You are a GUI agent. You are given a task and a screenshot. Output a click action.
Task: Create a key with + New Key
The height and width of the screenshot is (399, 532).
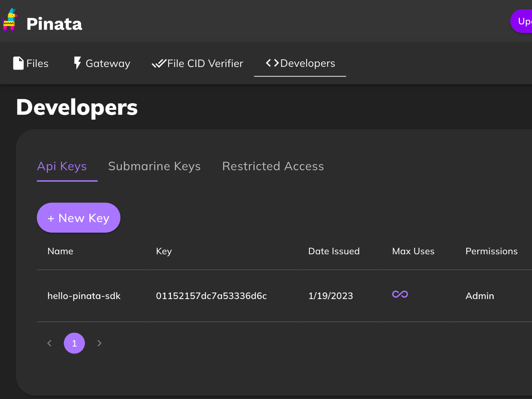79,218
